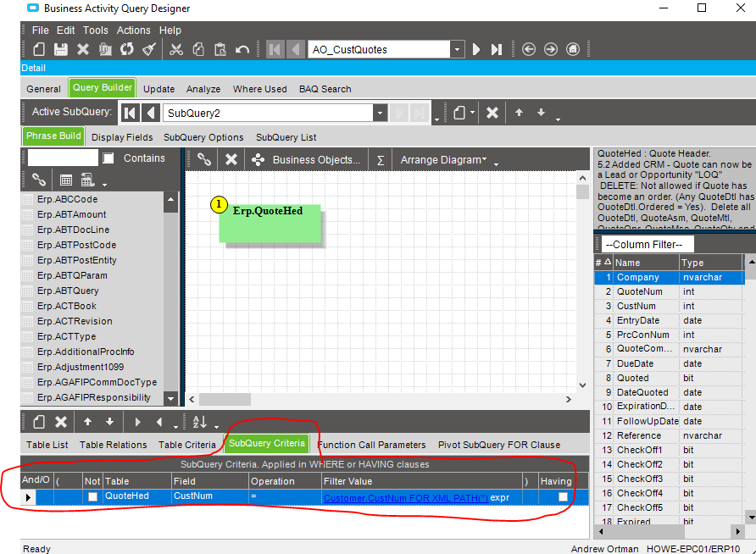The image size is (756, 554).
Task: Switch to the Table Relations tab
Action: 114,445
